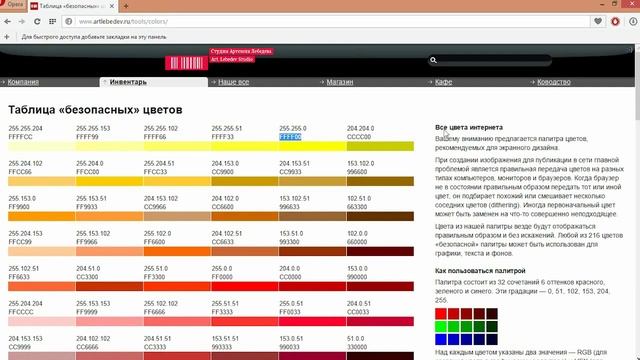Image resolution: width=640 pixels, height=360 pixels.
Task: Select the FFFF00 yellow color bar
Action: pos(313,146)
